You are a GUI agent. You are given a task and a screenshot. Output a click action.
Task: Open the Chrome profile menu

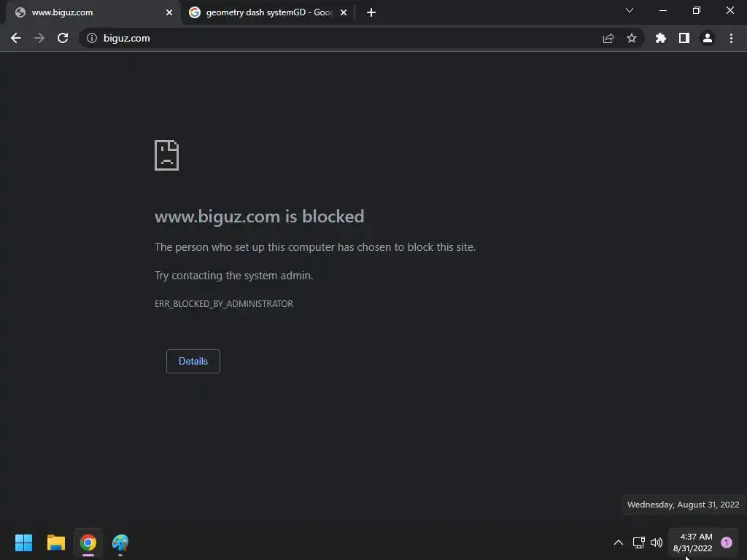coord(708,38)
